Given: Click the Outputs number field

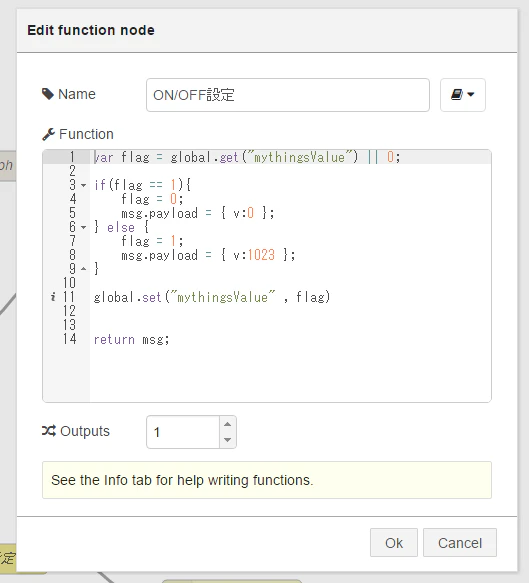Looking at the screenshot, I should click(183, 432).
